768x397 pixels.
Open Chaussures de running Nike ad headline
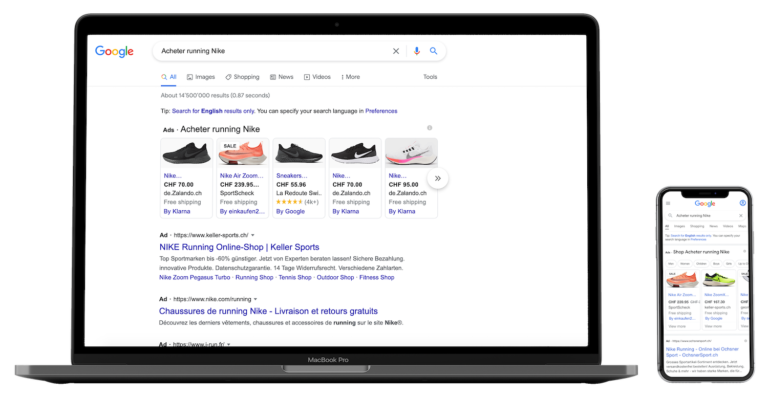coord(268,311)
